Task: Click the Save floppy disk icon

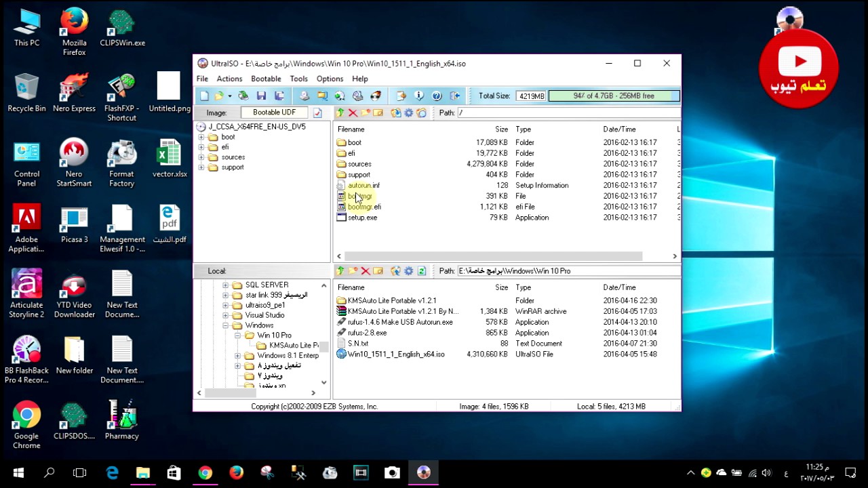Action: point(261,96)
